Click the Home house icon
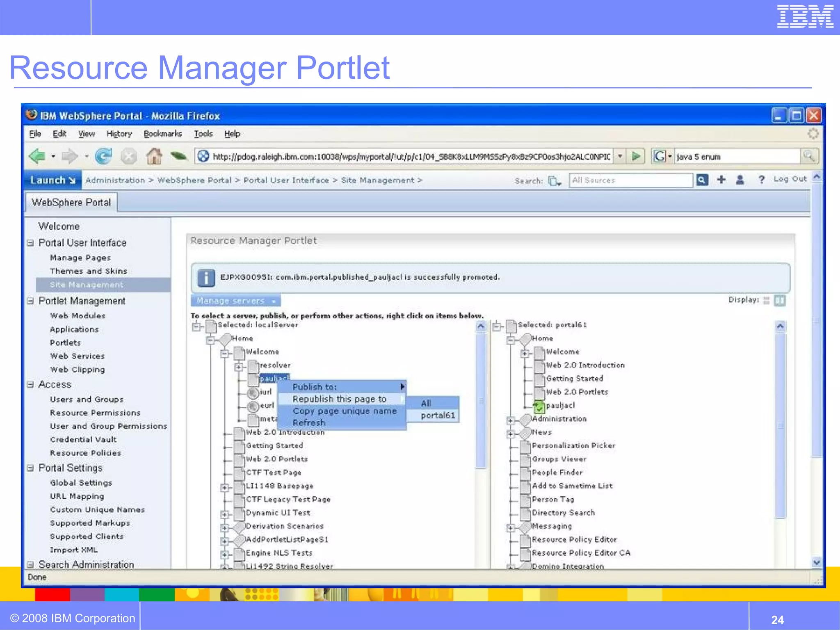Viewport: 840px width, 630px height. point(154,156)
